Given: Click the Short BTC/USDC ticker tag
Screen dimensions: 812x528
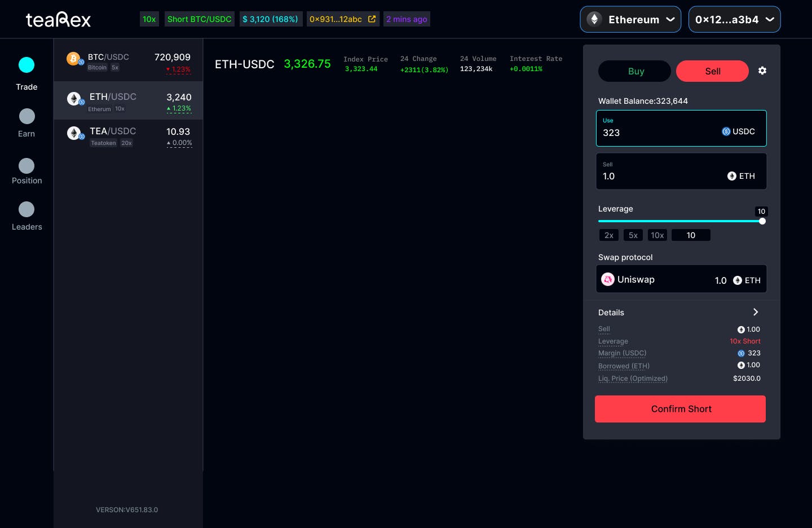Looking at the screenshot, I should pos(200,19).
